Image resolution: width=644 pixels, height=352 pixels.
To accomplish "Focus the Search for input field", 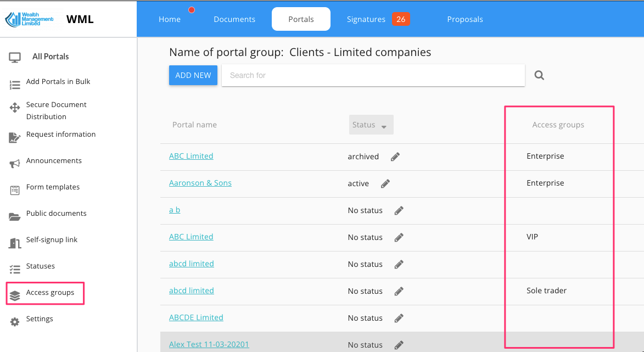I will click(x=373, y=75).
